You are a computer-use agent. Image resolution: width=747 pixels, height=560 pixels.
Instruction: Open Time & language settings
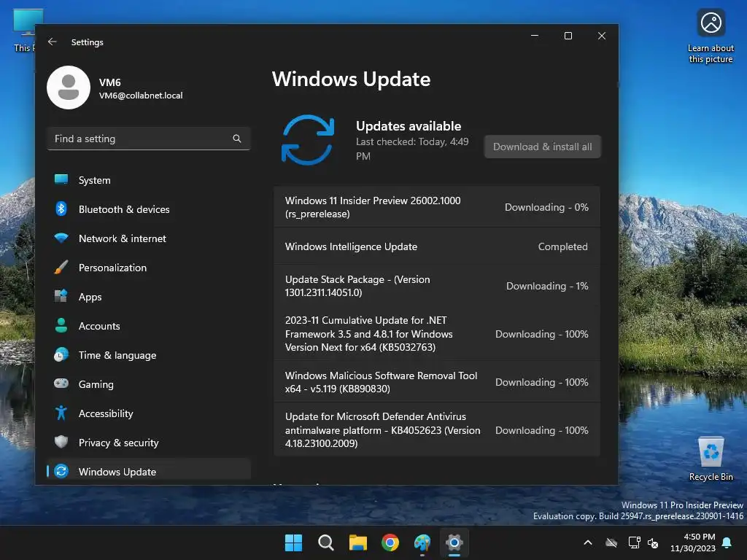pyautogui.click(x=149, y=355)
